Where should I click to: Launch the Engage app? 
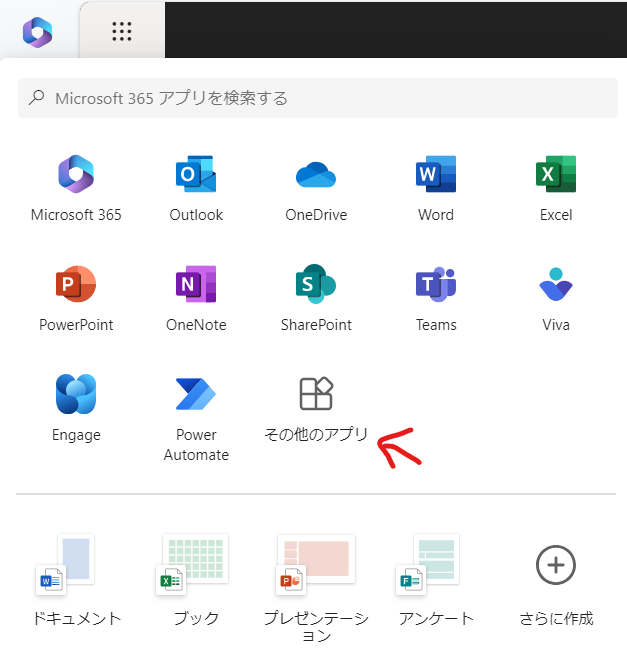(76, 408)
